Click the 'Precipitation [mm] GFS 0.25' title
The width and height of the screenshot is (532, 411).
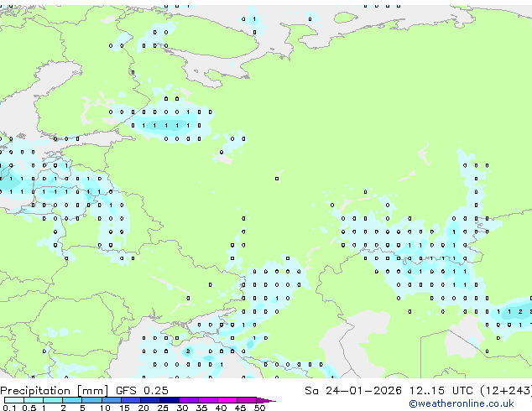(x=84, y=391)
